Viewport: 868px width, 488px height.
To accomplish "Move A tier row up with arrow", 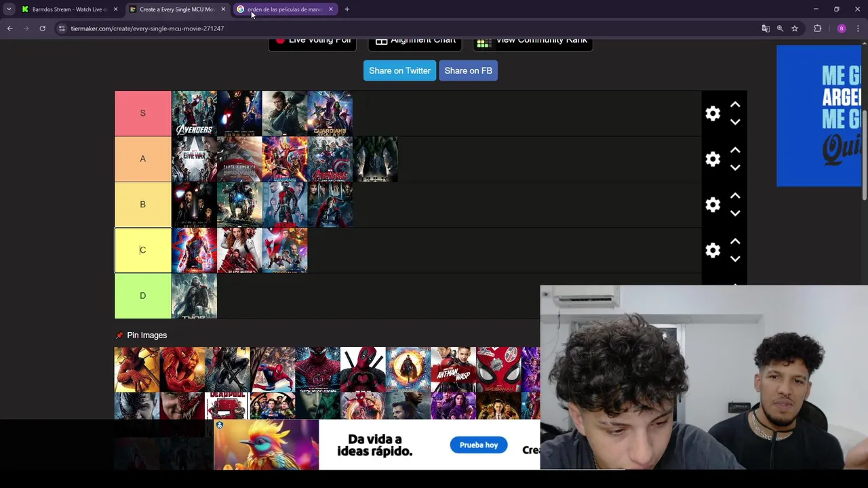I will pos(735,150).
